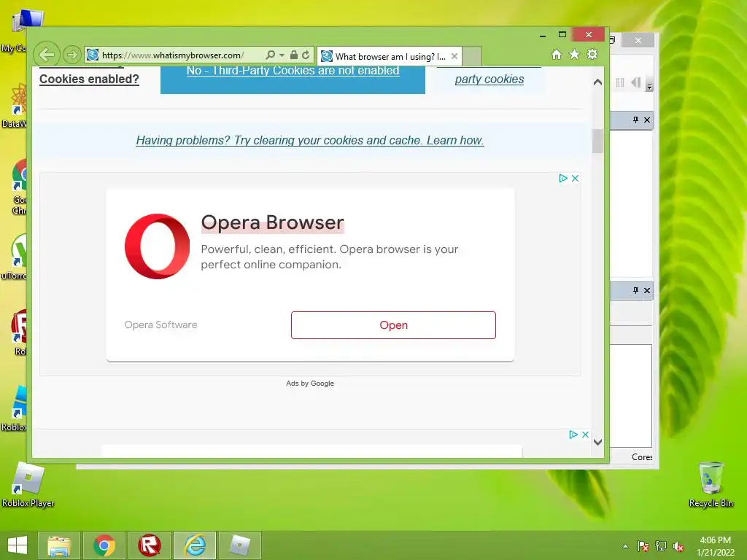Show hidden system tray icons

[x=625, y=546]
